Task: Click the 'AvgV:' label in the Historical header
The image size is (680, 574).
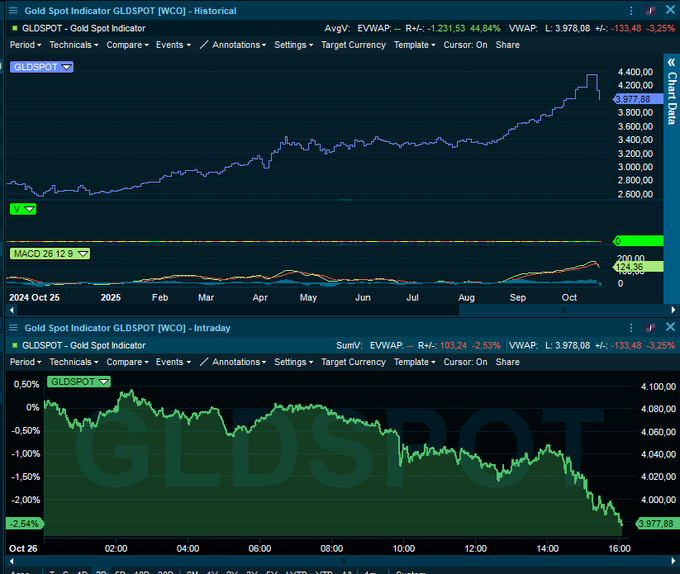Action: coord(337,28)
